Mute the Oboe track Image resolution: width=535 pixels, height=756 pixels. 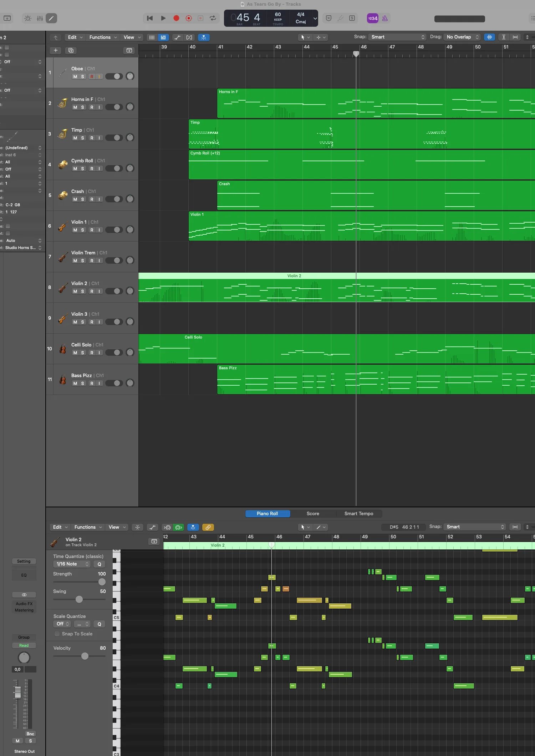pos(75,77)
